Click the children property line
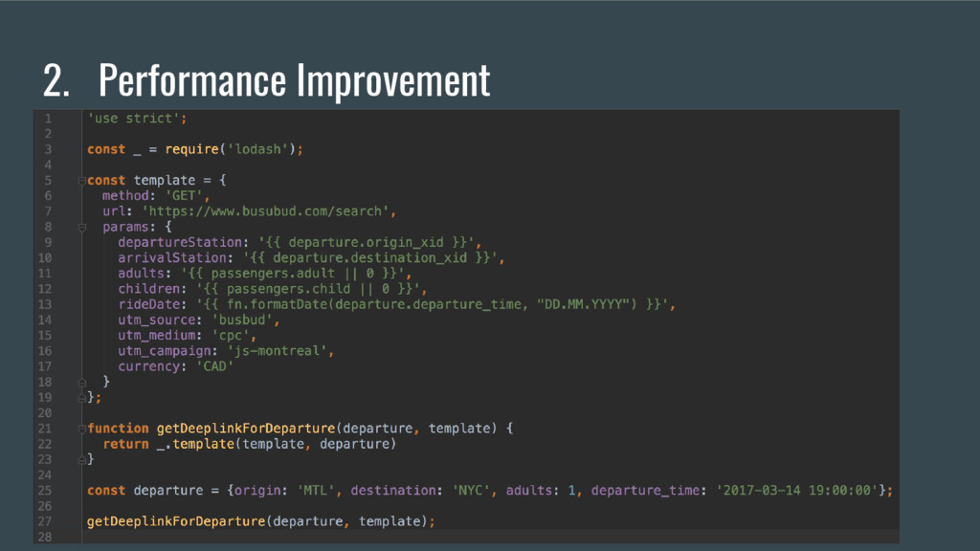Image resolution: width=980 pixels, height=551 pixels. coord(273,289)
